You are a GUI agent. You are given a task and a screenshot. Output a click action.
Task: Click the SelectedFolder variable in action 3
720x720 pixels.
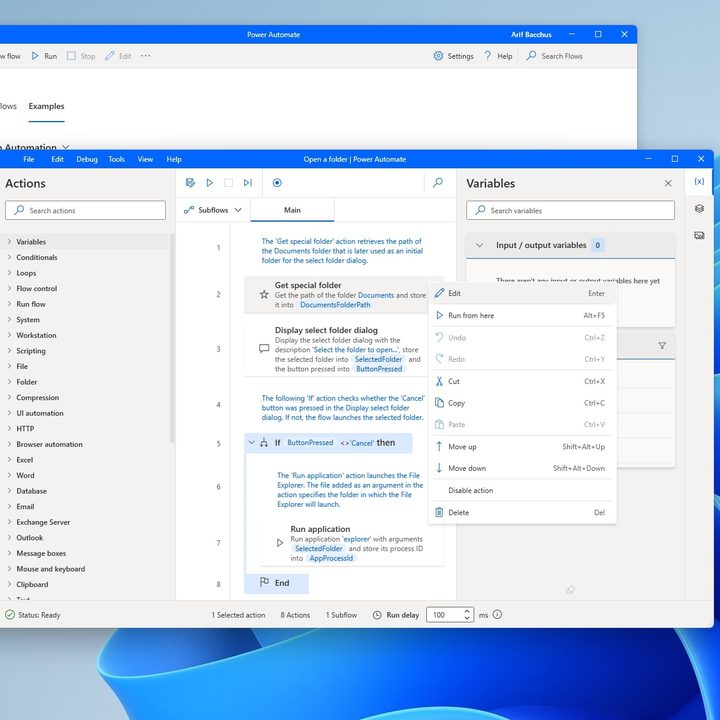tap(378, 359)
